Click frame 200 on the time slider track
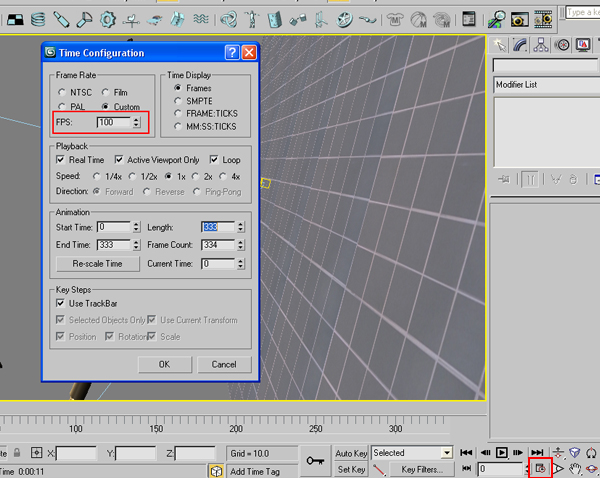 (236, 421)
